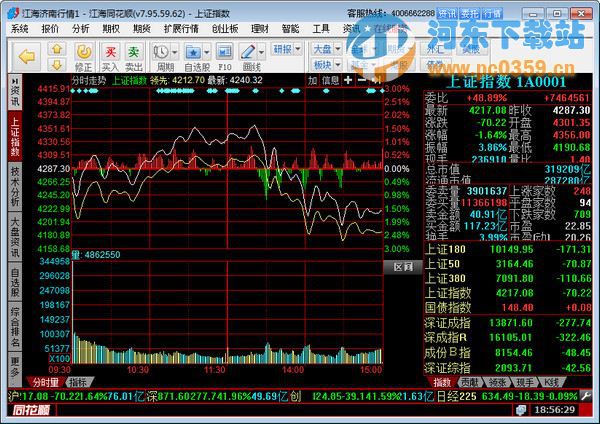The height and width of the screenshot is (424, 600).
Task: Select the 上证指数 sidebar tab
Action: (15, 136)
